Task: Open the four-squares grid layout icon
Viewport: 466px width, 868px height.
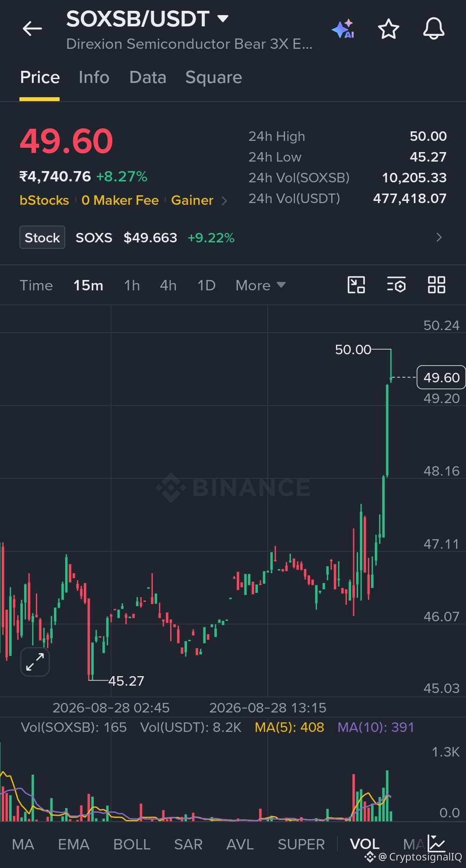Action: pyautogui.click(x=436, y=285)
